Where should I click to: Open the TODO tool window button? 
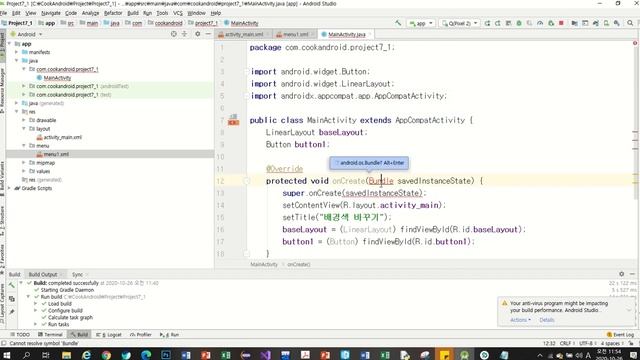[20, 335]
